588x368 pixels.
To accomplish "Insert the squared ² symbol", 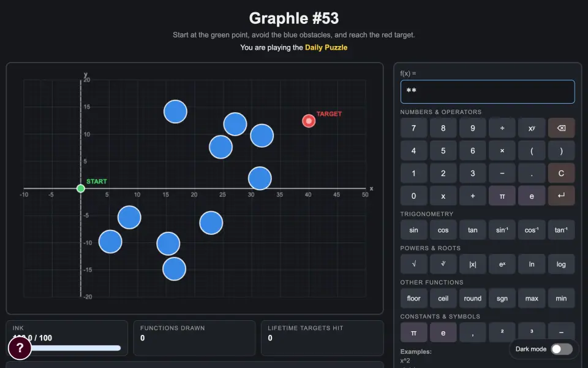I will pos(502,332).
